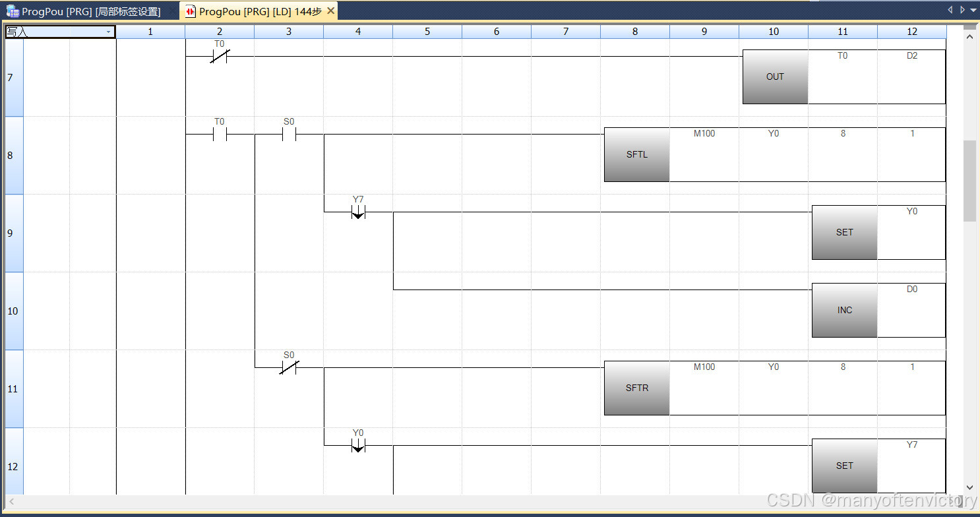The height and width of the screenshot is (517, 980).
Task: Click the row 11 header
Action: pyautogui.click(x=14, y=389)
